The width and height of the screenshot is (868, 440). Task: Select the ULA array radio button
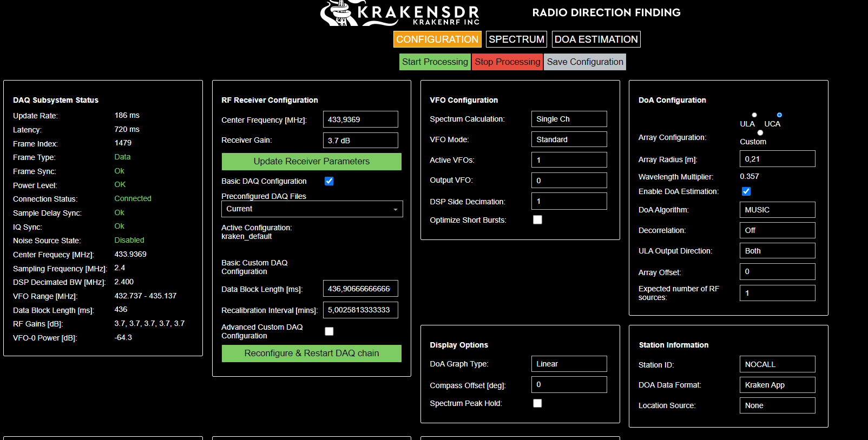[754, 115]
